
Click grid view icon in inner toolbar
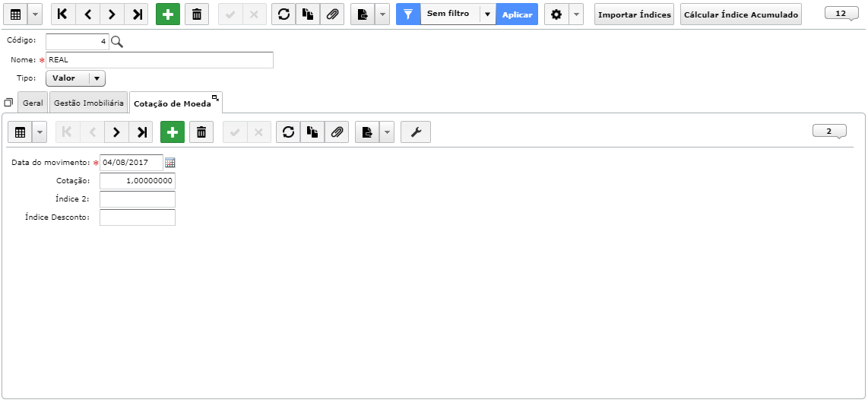pos(21,132)
